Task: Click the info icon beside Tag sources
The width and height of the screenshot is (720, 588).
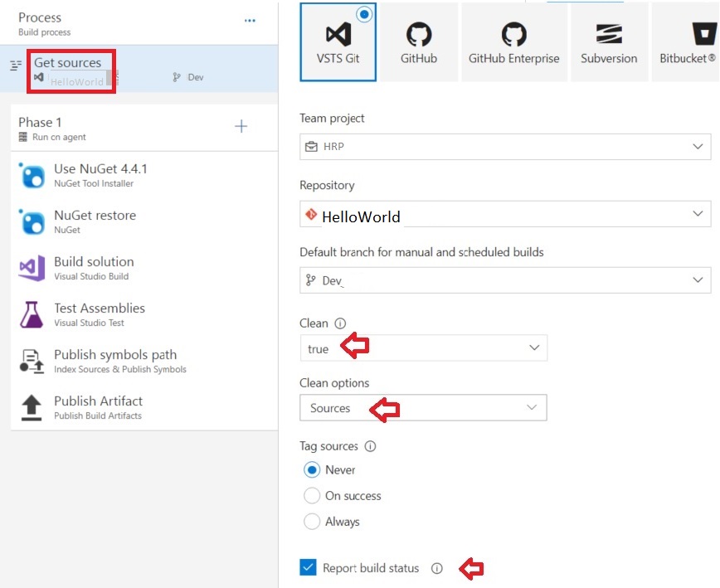Action: point(370,446)
